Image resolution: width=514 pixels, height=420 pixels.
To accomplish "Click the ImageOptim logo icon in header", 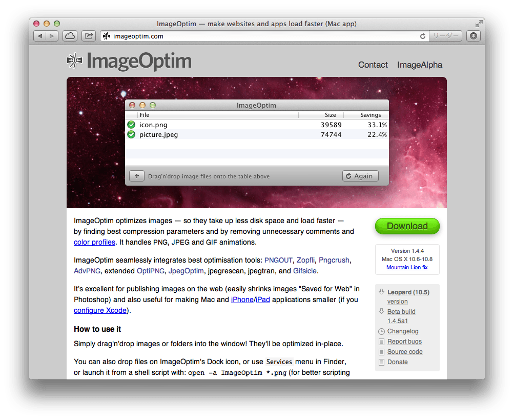I will 74,61.
